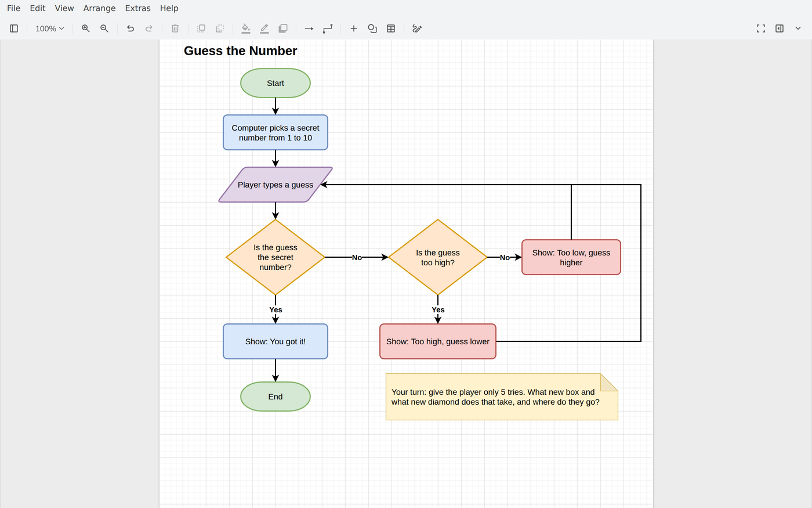The image size is (812, 508).
Task: Click the zoom in magnifier icon
Action: [x=86, y=28]
